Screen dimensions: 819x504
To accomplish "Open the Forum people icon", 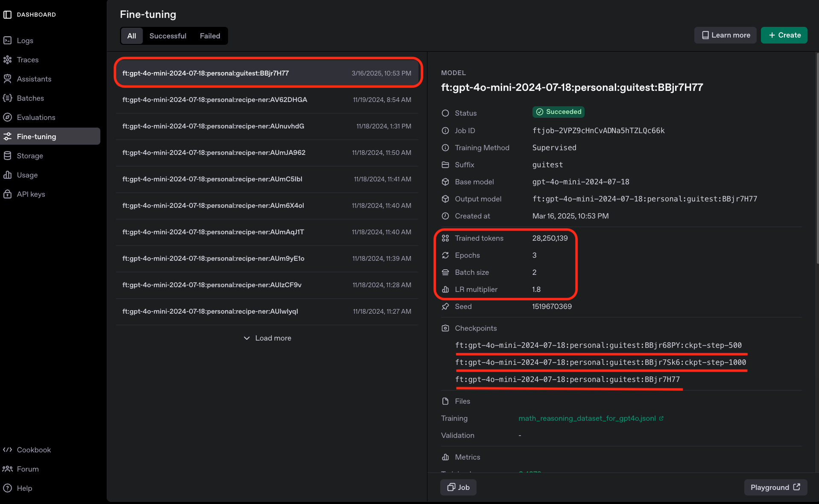I will pos(7,469).
